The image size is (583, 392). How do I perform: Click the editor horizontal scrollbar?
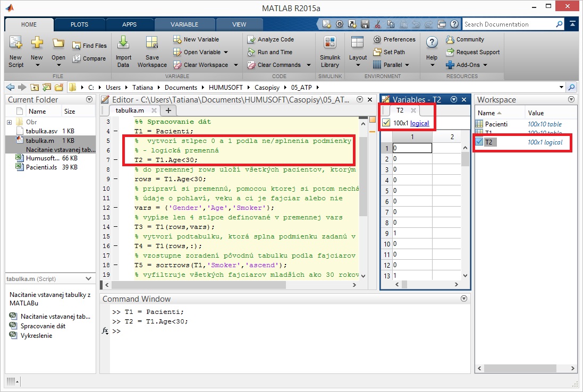coord(199,285)
